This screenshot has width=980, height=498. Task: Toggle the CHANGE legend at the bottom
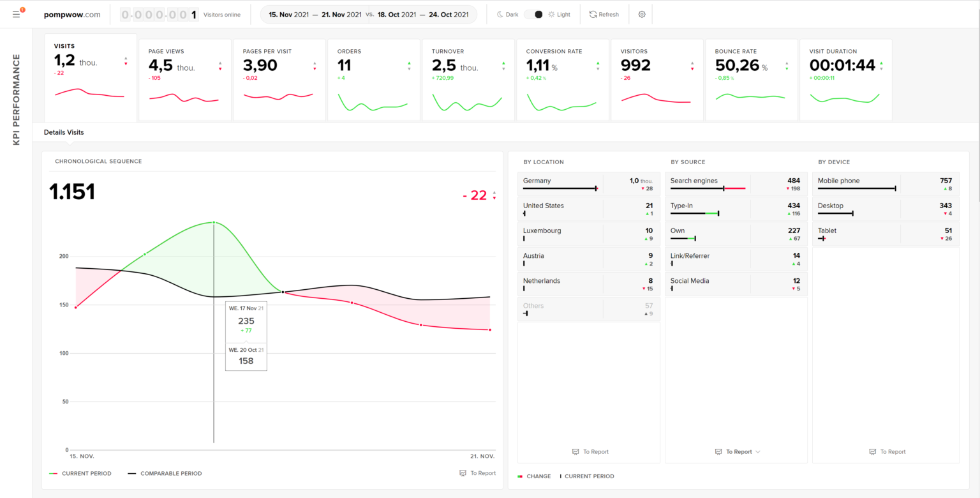534,476
